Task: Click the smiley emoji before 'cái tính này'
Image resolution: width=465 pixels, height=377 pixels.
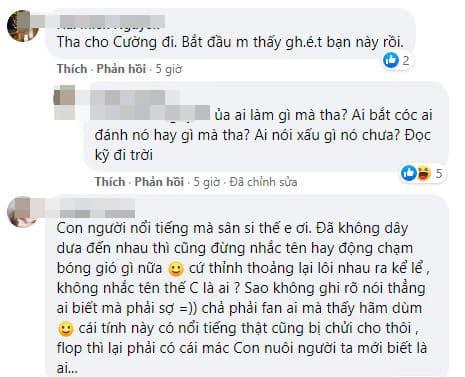Action: pos(65,329)
